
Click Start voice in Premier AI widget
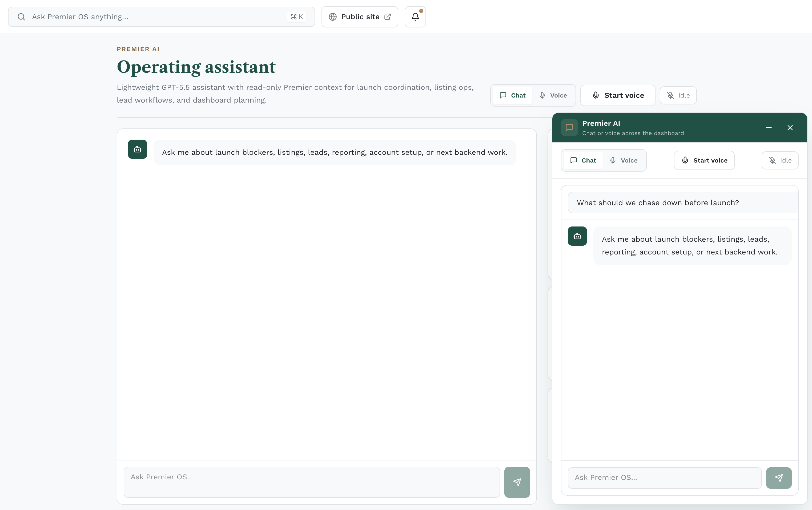(704, 160)
